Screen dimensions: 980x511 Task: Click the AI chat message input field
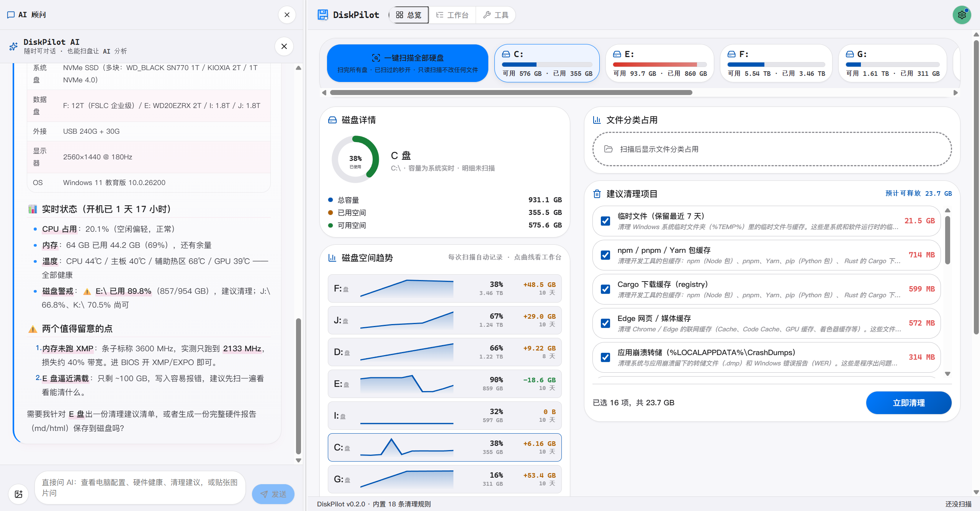point(140,488)
